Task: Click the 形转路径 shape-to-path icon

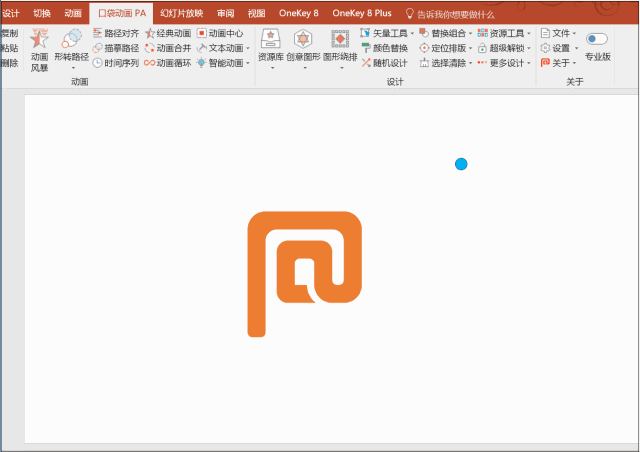Action: pyautogui.click(x=71, y=39)
